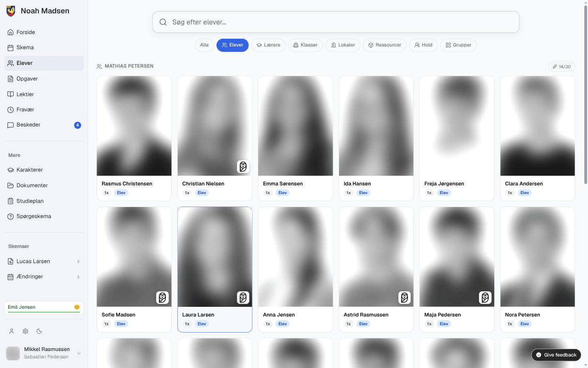The width and height of the screenshot is (588, 368).
Task: Open the Mikkel Rasmussen account dropdown
Action: click(79, 353)
